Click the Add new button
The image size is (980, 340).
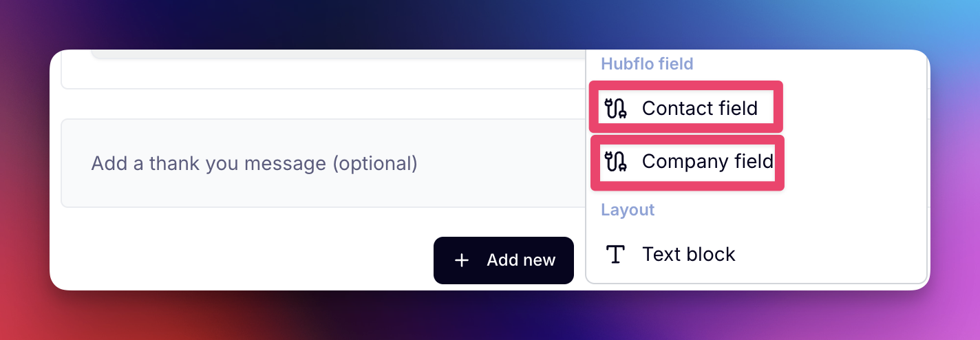pyautogui.click(x=504, y=260)
